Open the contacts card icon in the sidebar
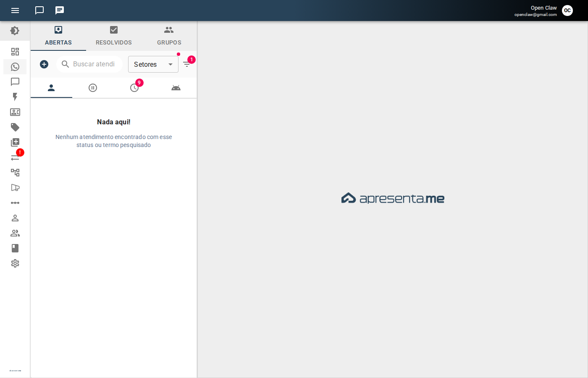Screen dimensions: 588x378 15,112
